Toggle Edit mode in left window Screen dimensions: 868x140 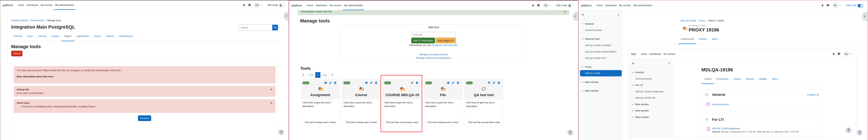point(282,5)
